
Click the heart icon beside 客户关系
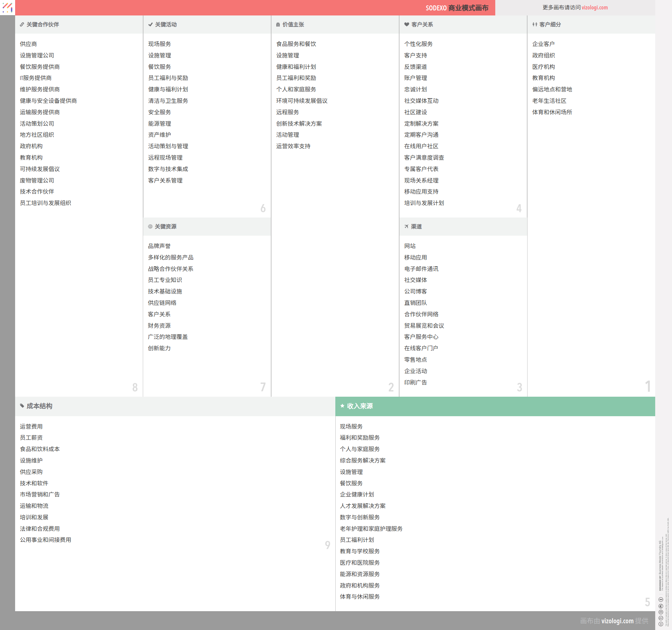(407, 25)
